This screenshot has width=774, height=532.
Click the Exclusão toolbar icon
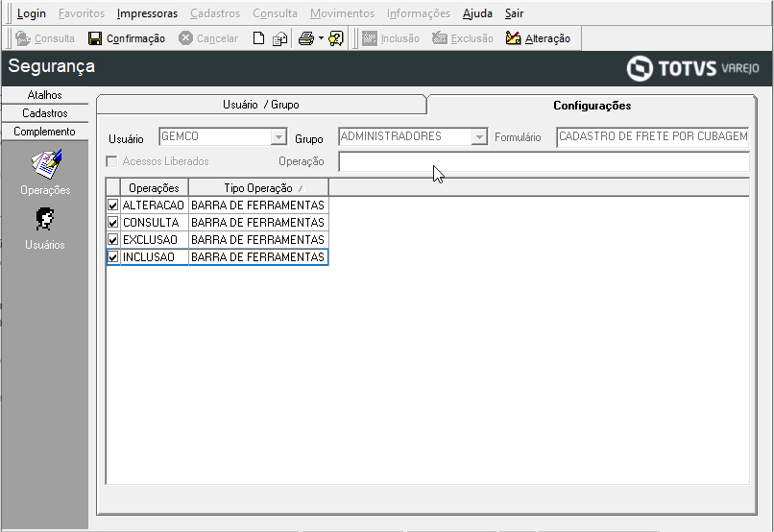[x=439, y=38]
